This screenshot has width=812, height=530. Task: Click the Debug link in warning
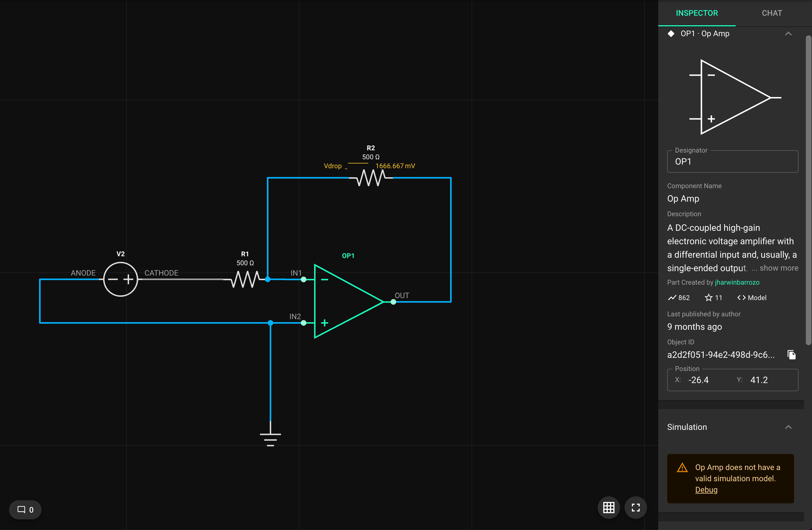pos(706,490)
